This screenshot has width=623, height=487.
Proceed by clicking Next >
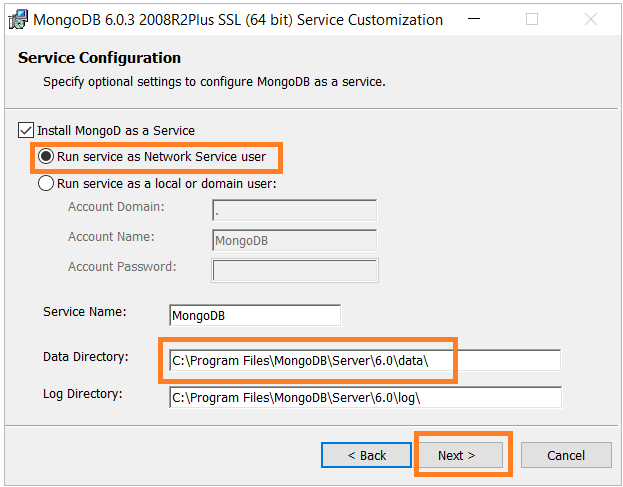tap(457, 455)
